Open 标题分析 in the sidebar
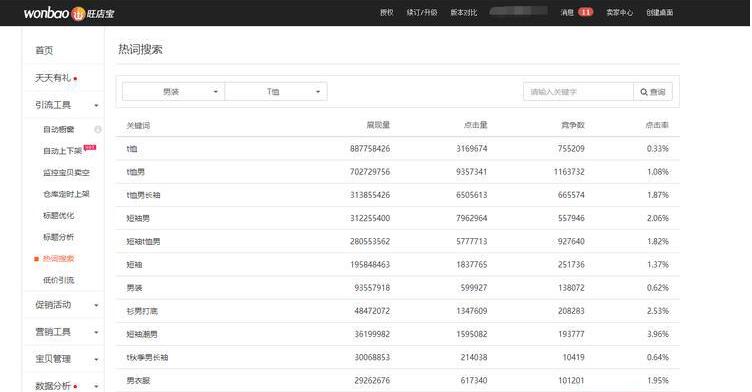 (x=59, y=237)
